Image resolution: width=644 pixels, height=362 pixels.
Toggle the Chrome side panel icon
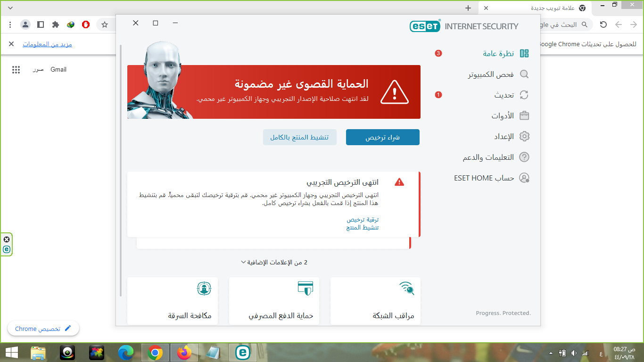(x=41, y=24)
